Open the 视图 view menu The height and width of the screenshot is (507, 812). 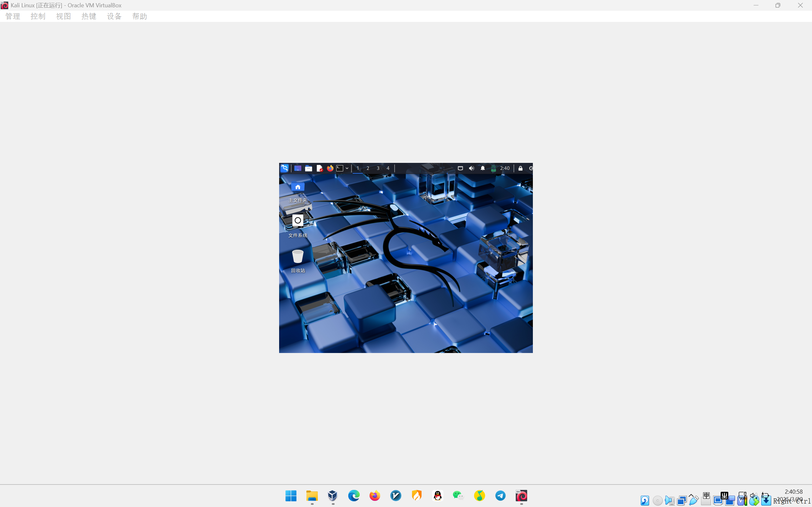63,16
